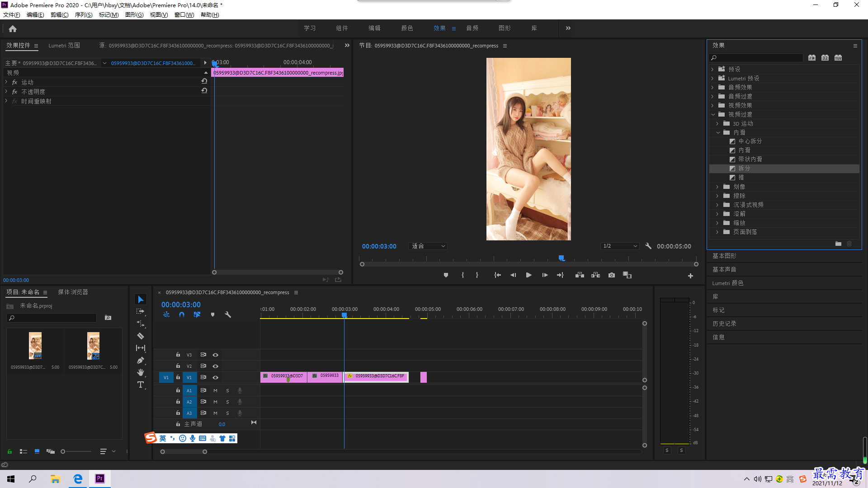Switch to the 音频 workspace

472,28
